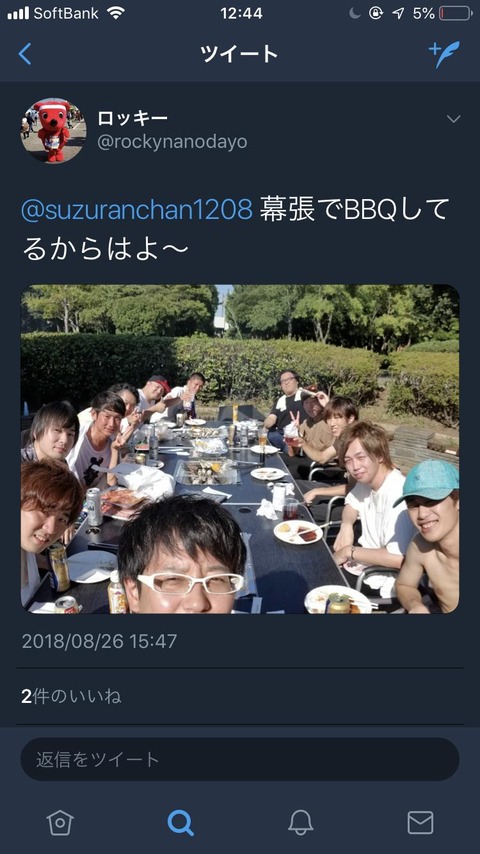
Task: Open the ロッキー display name
Action: 132,118
